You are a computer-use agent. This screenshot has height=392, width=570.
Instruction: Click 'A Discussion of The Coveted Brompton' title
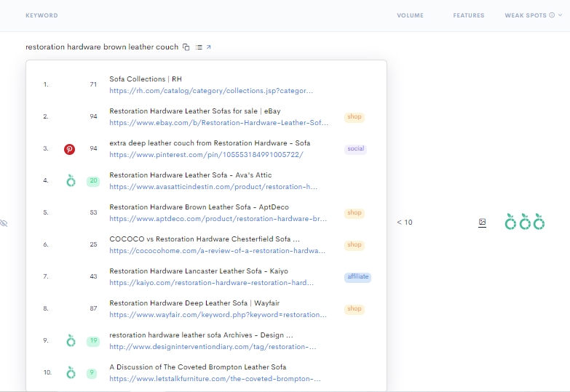pos(198,367)
